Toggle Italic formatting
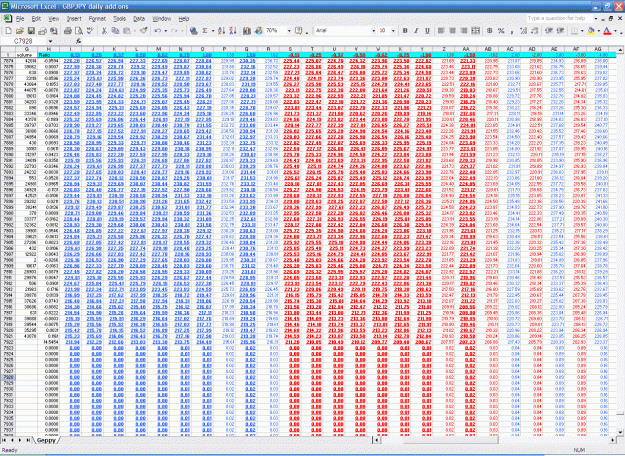Image resolution: width=625 pixels, height=456 pixels. [x=416, y=31]
